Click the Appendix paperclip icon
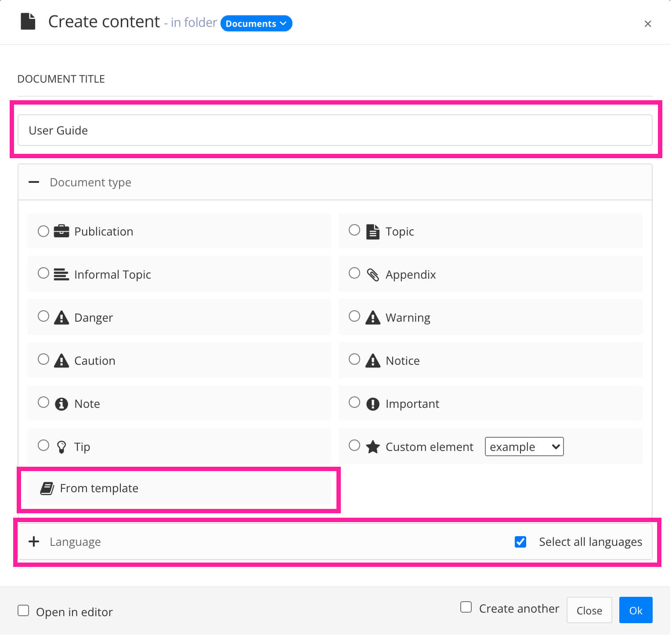This screenshot has height=639, width=672. coord(373,274)
